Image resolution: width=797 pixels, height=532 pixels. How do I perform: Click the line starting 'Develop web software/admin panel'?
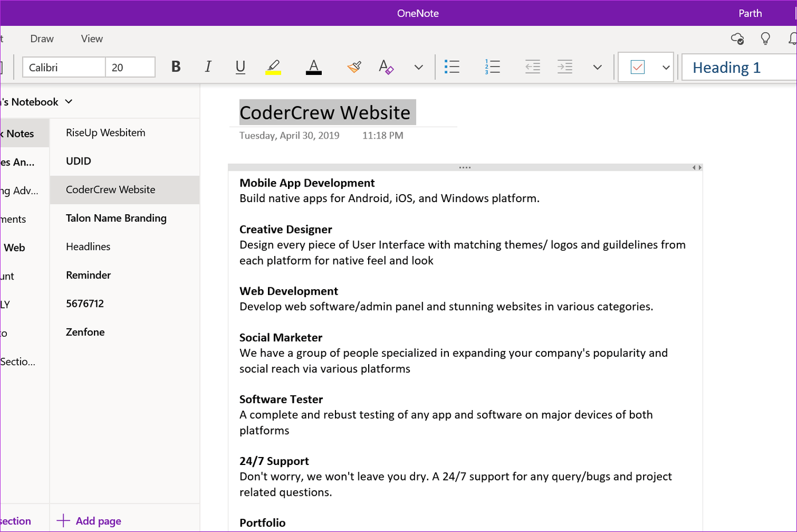point(446,306)
